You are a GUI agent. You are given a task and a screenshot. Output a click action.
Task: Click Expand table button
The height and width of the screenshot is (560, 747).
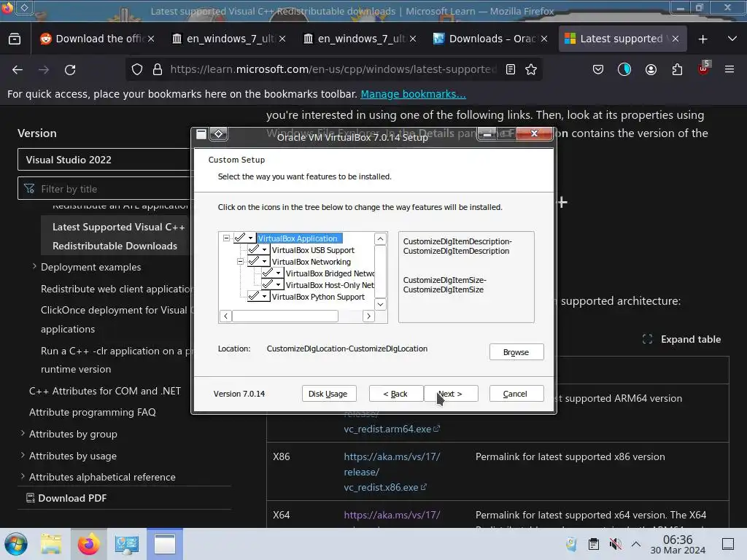[x=682, y=339]
